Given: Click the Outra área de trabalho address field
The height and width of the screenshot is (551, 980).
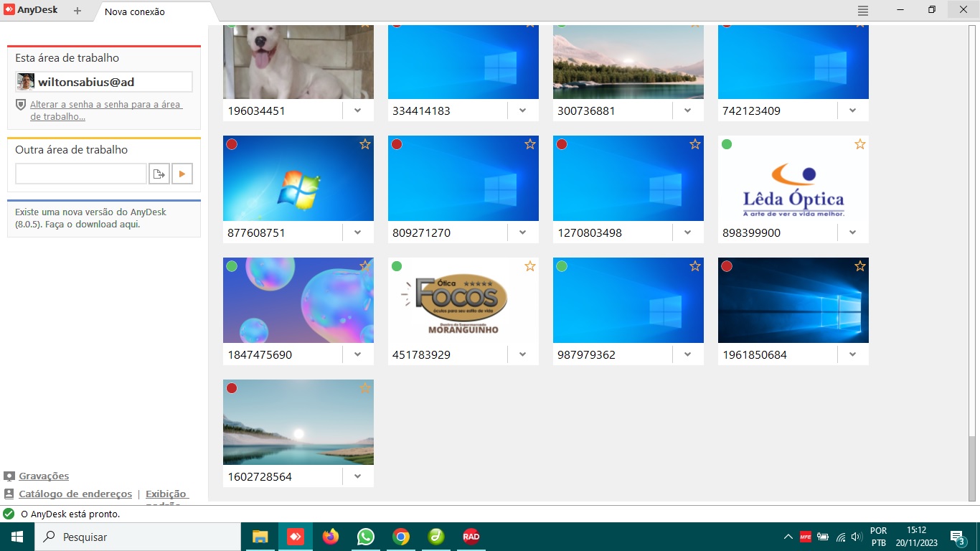Looking at the screenshot, I should pos(81,174).
